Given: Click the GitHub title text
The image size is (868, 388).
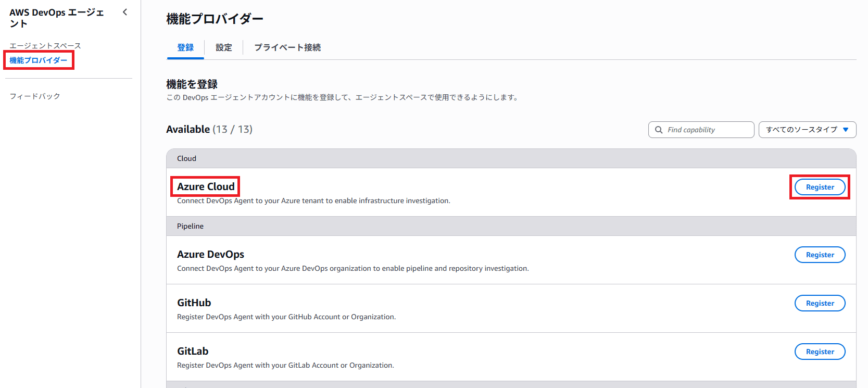Looking at the screenshot, I should pyautogui.click(x=194, y=303).
